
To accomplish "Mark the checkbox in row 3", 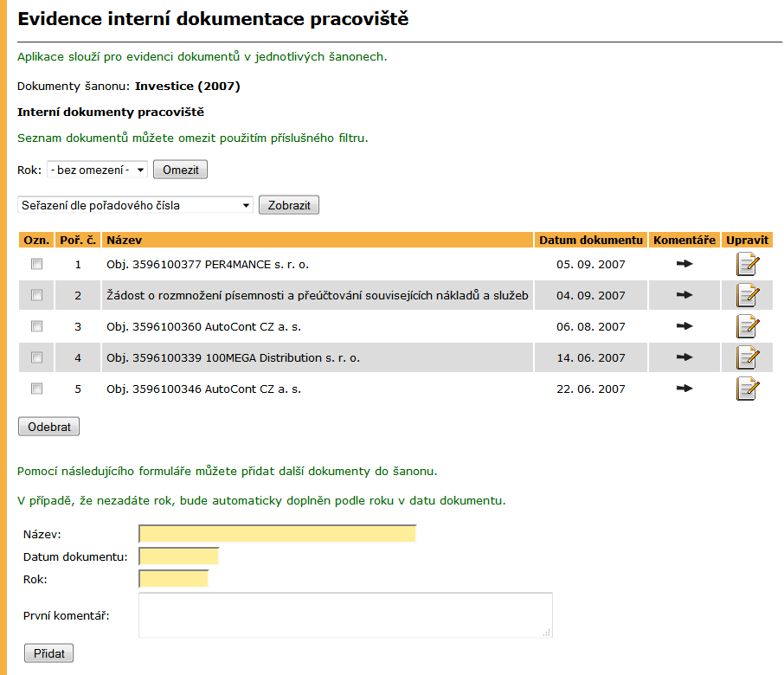I will tap(36, 326).
